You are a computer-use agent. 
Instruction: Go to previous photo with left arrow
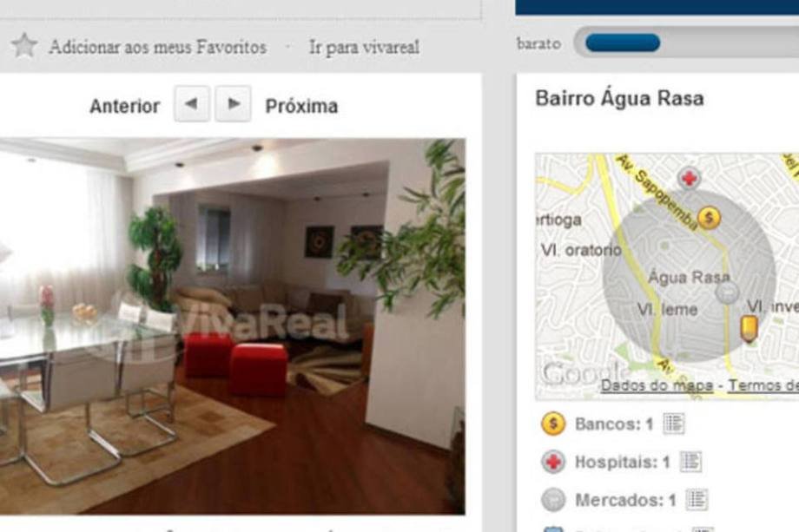pos(192,104)
